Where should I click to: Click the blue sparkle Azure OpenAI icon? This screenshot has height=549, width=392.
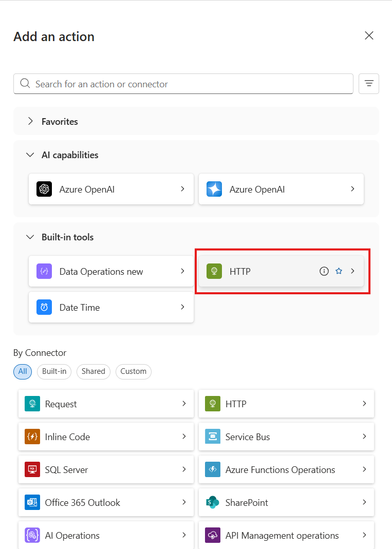pyautogui.click(x=214, y=189)
